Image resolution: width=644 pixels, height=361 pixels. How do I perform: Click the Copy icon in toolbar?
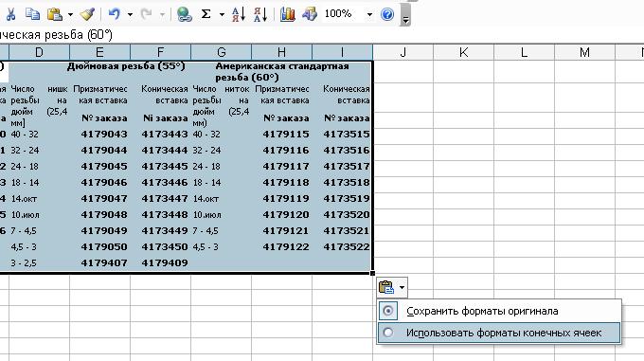click(32, 14)
